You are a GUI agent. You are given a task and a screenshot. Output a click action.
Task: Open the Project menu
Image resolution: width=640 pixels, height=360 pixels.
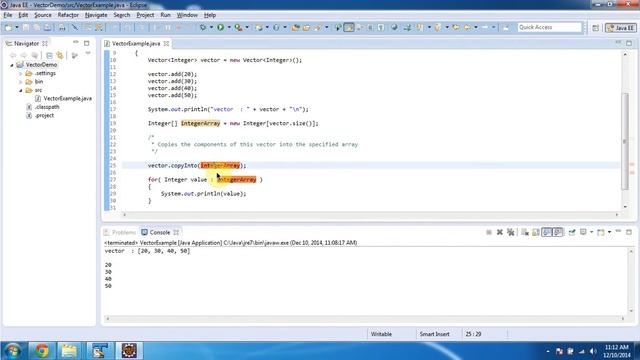(x=145, y=15)
